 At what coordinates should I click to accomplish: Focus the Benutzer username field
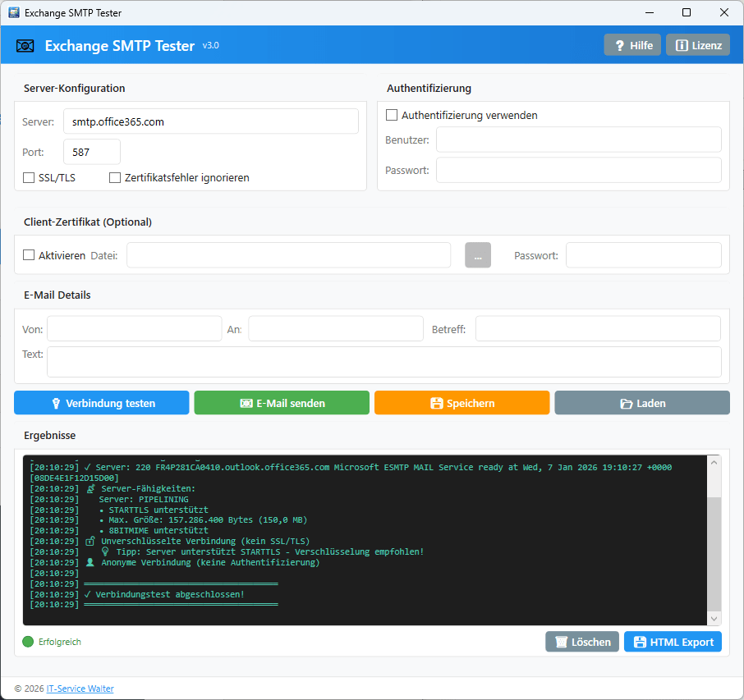tap(578, 140)
